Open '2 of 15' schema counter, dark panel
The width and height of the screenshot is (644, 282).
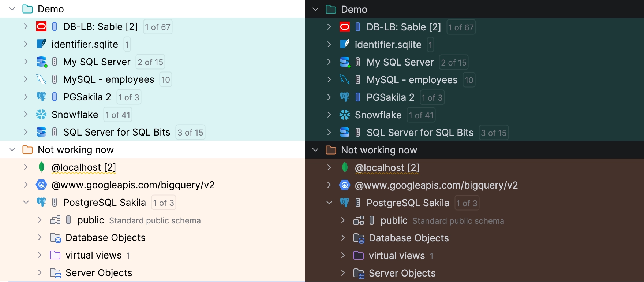pos(454,62)
